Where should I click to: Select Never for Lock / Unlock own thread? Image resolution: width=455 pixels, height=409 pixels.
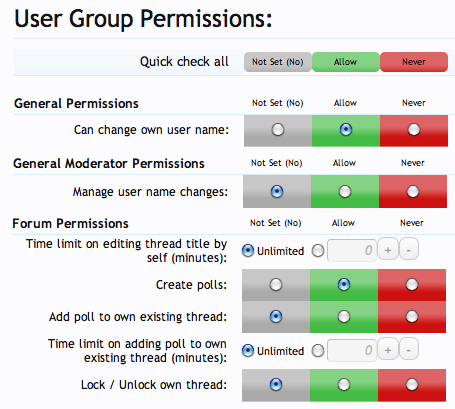click(412, 384)
